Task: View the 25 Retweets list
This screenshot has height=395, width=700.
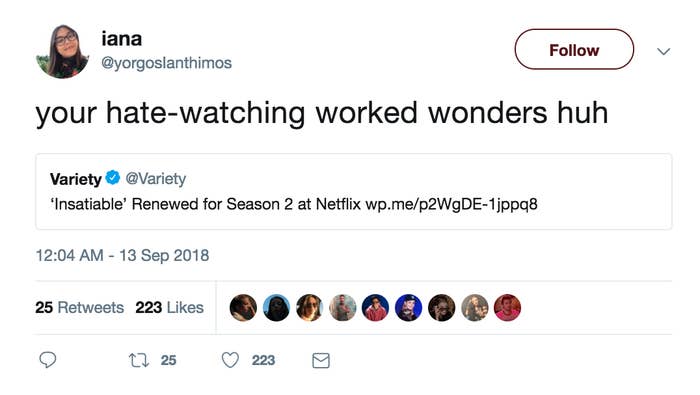Action: click(x=79, y=308)
